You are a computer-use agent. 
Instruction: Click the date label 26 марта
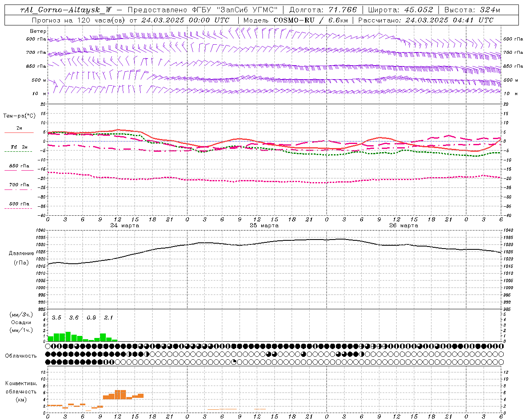coord(404,226)
